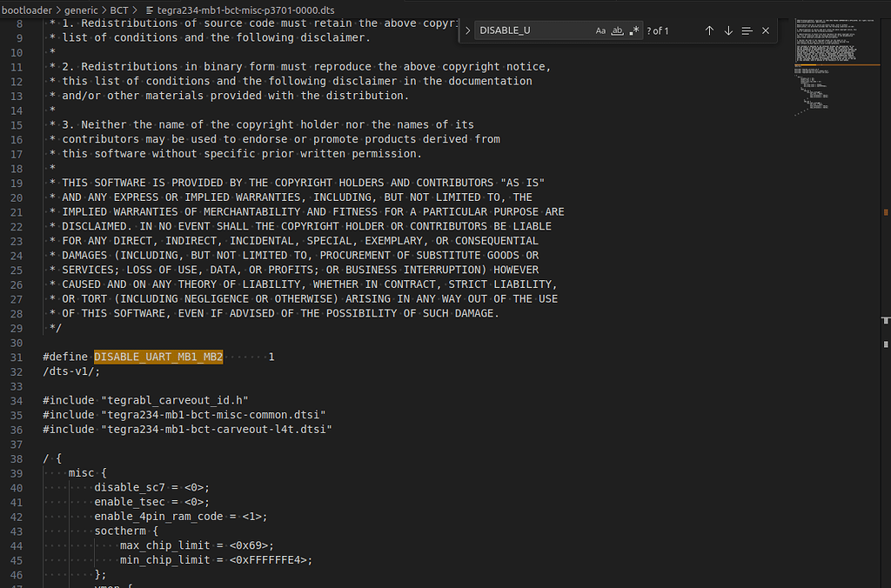Click the Find in Selection filter icon
The width and height of the screenshot is (891, 588).
(747, 30)
